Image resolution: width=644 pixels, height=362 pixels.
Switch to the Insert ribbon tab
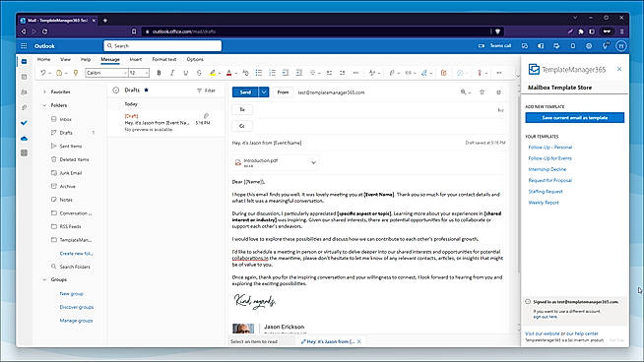[136, 59]
